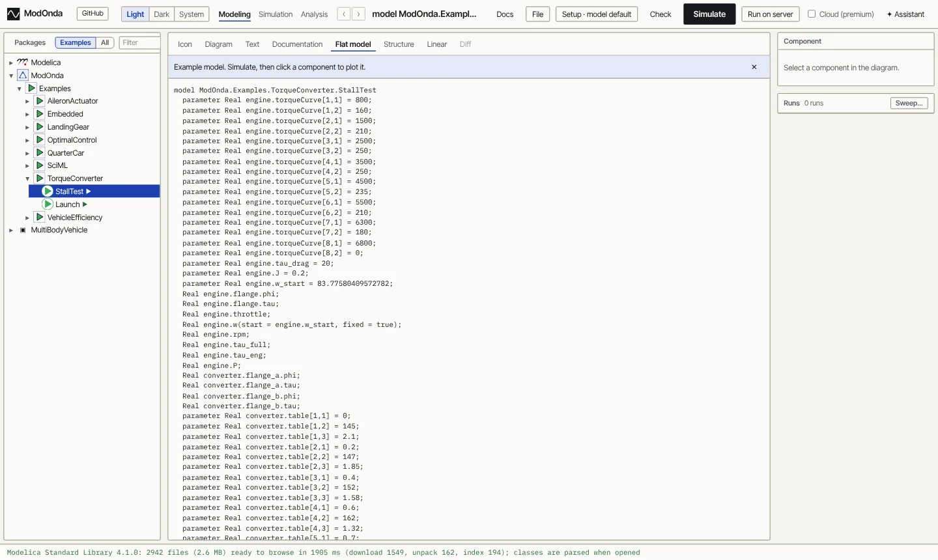Collapse the Examples tree node
The width and height of the screenshot is (938, 560).
pyautogui.click(x=20, y=89)
